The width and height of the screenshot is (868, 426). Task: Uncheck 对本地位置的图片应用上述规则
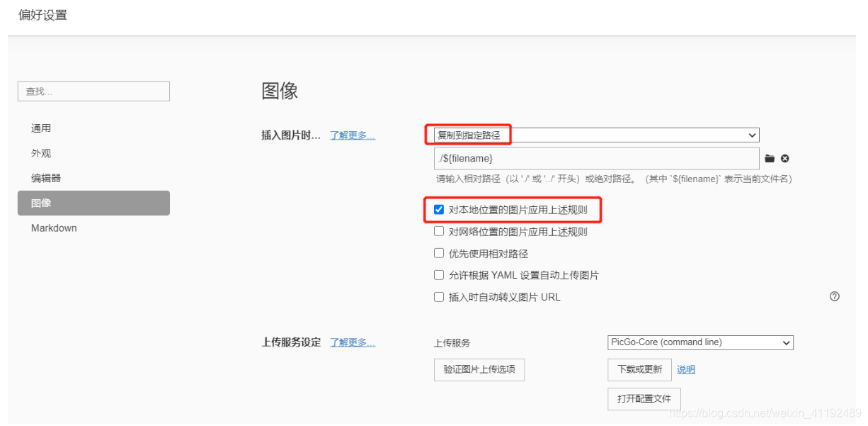pos(439,209)
